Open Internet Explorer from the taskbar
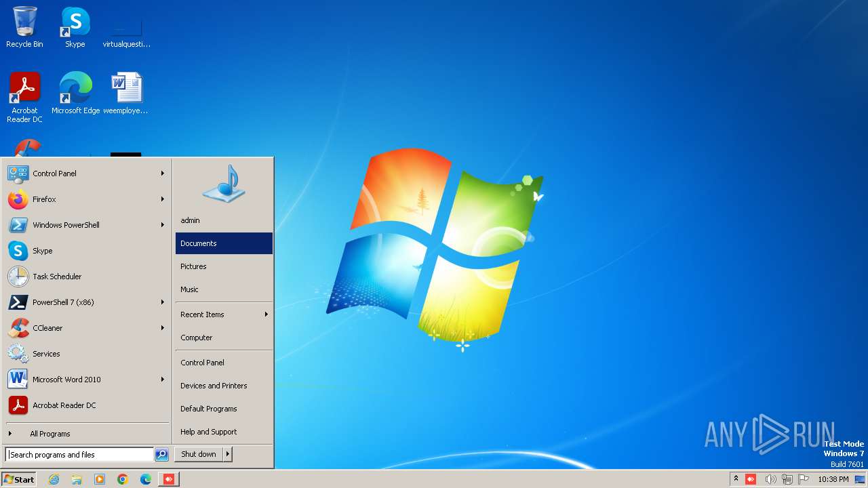 54,479
